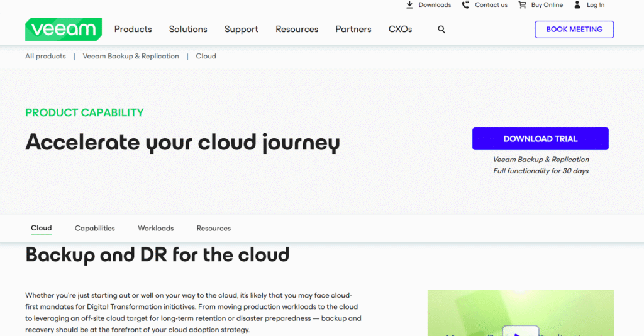Go home via the green Veeam logo

(64, 30)
